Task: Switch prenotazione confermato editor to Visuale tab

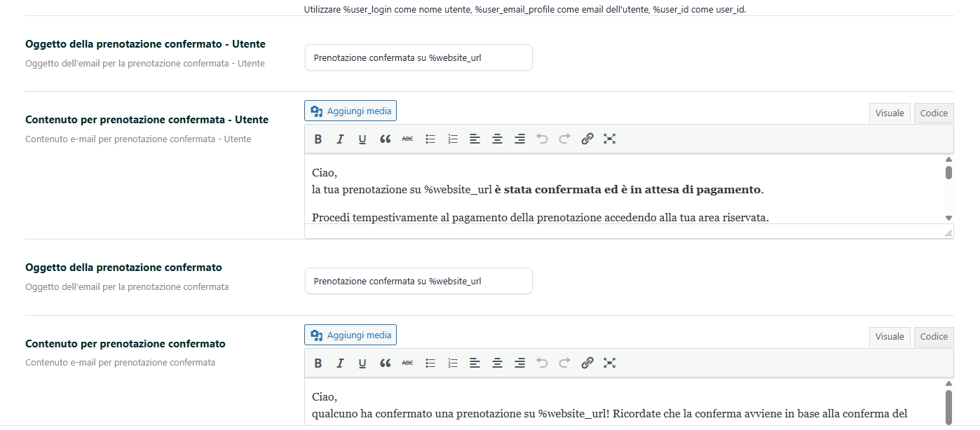Action: click(890, 337)
